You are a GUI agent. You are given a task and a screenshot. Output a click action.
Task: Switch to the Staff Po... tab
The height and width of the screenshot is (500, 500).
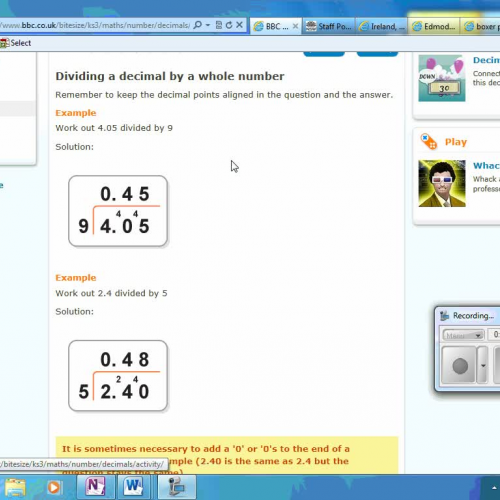pos(328,26)
